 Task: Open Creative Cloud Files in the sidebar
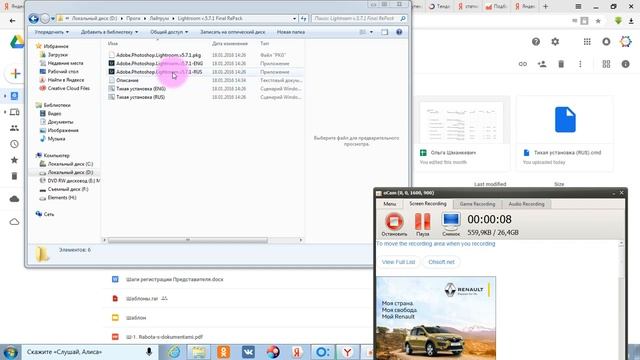(68, 88)
